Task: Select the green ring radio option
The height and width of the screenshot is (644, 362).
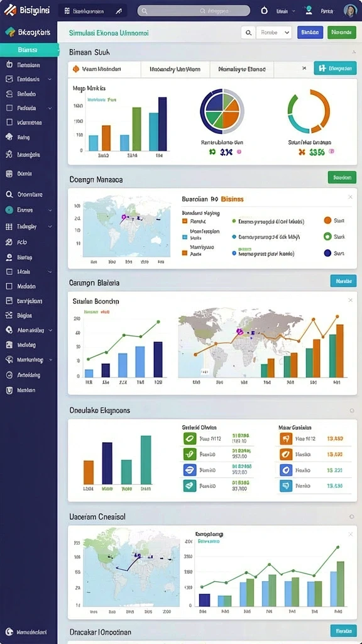Action: pos(327,236)
